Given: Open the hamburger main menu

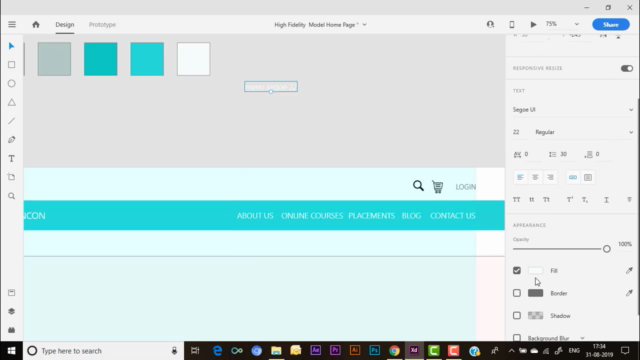Looking at the screenshot, I should pos(12,24).
